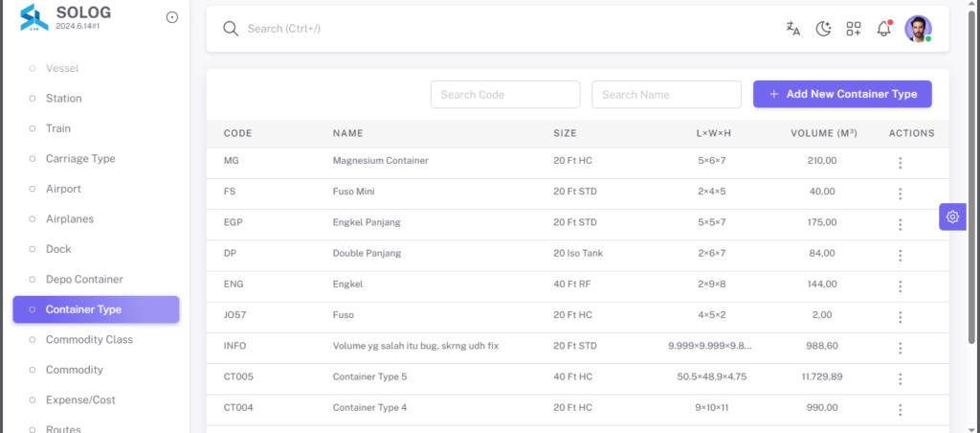Open actions menu for Double Panjang row
Image resolution: width=980 pixels, height=433 pixels.
point(900,255)
